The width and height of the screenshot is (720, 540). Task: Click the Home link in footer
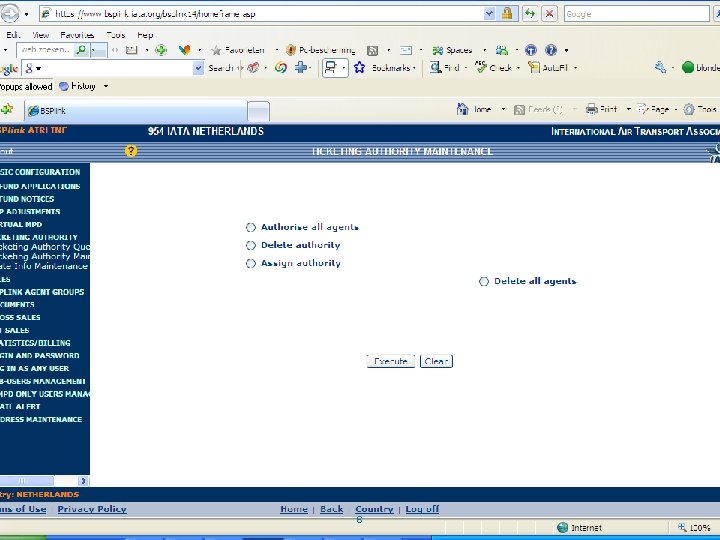coord(294,509)
